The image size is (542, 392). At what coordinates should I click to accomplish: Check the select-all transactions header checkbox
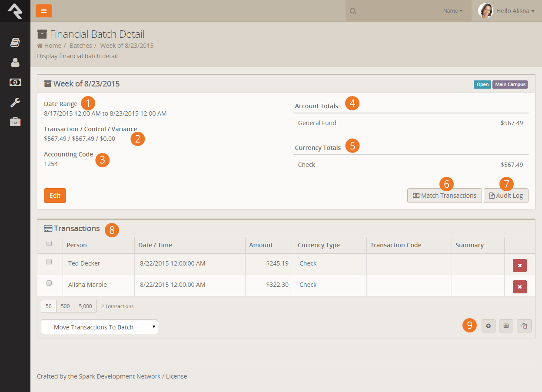tap(49, 244)
